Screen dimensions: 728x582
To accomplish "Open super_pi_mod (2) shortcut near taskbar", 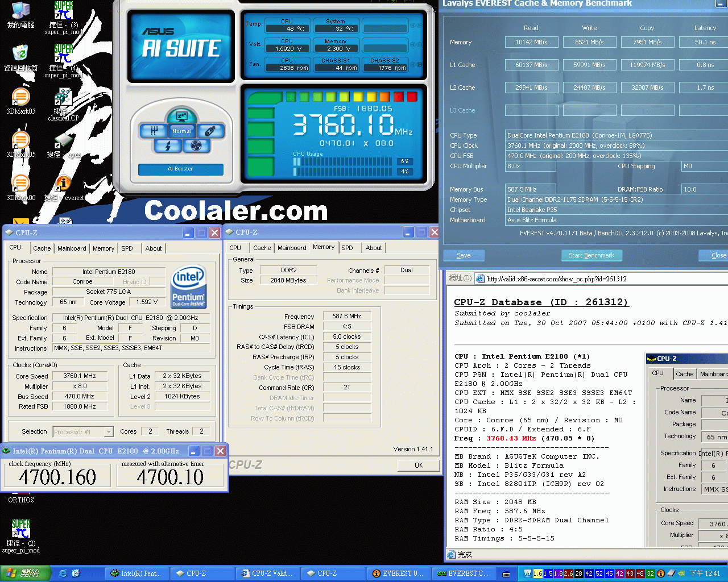I will click(x=21, y=535).
